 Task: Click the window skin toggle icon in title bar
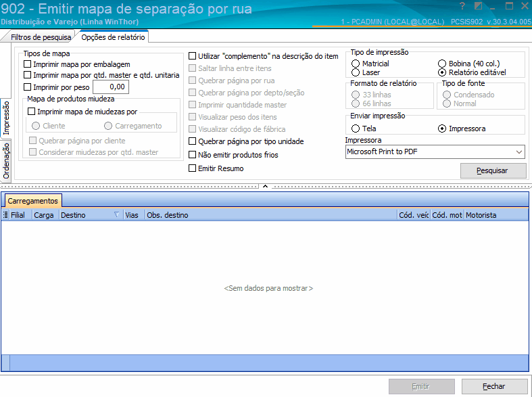478,6
